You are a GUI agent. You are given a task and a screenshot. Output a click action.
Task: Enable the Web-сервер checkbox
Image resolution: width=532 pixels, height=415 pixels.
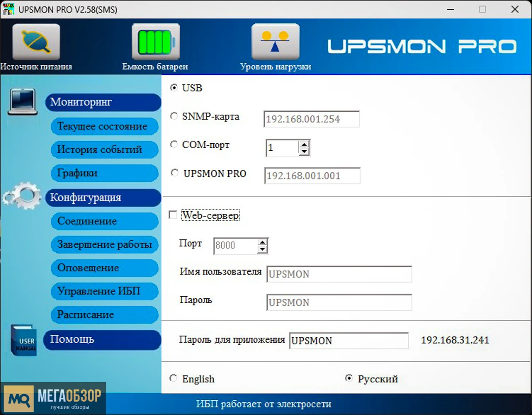coord(173,215)
